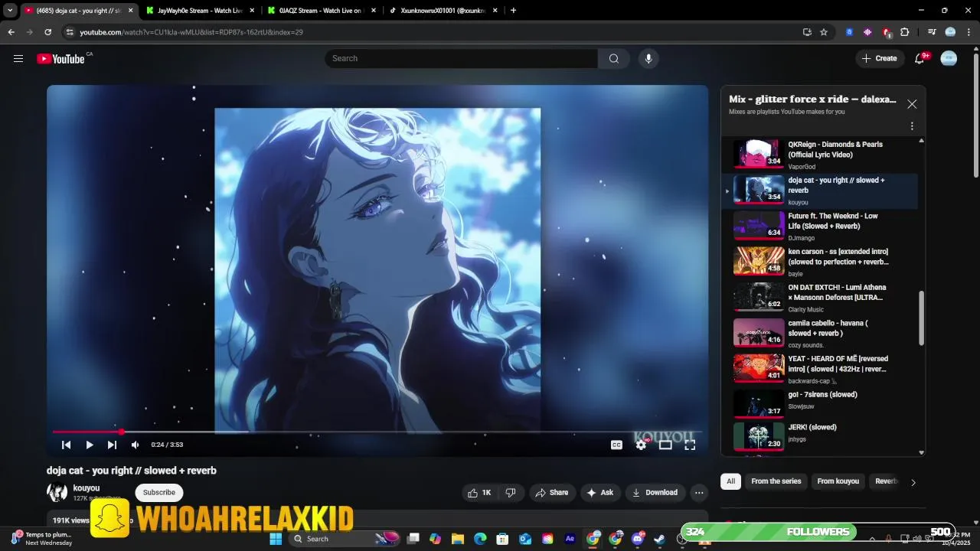Select the All filter chip
The image size is (980, 551).
point(730,481)
